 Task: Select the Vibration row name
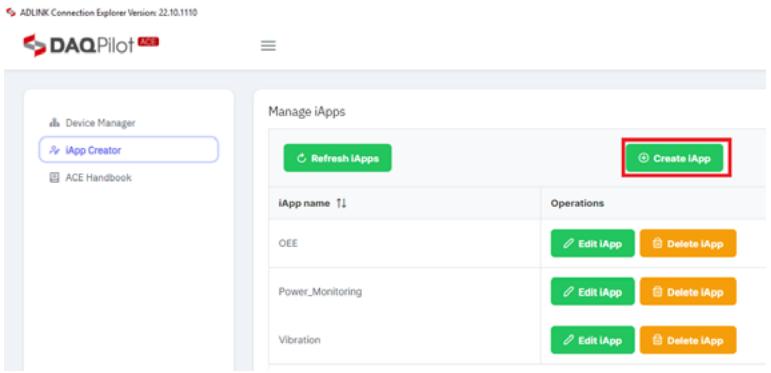[299, 340]
